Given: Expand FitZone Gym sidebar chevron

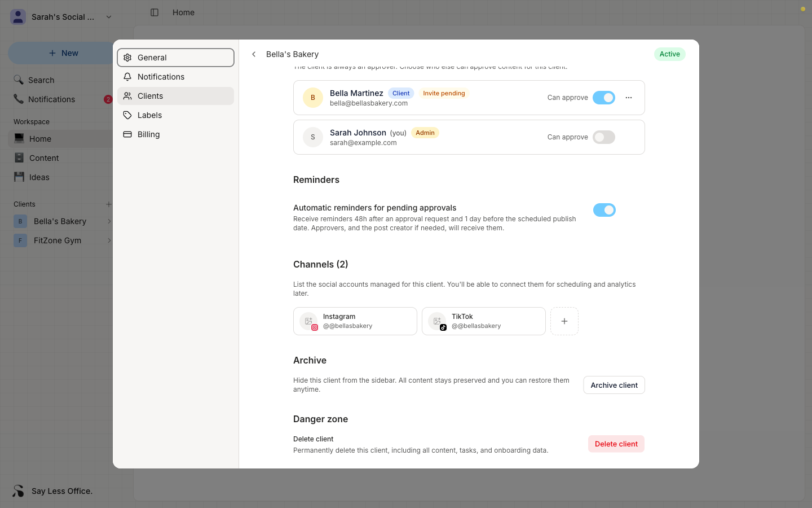Looking at the screenshot, I should point(109,240).
